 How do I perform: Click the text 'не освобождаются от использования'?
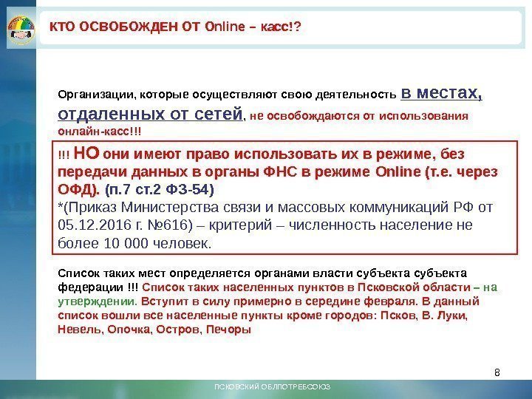(359, 116)
